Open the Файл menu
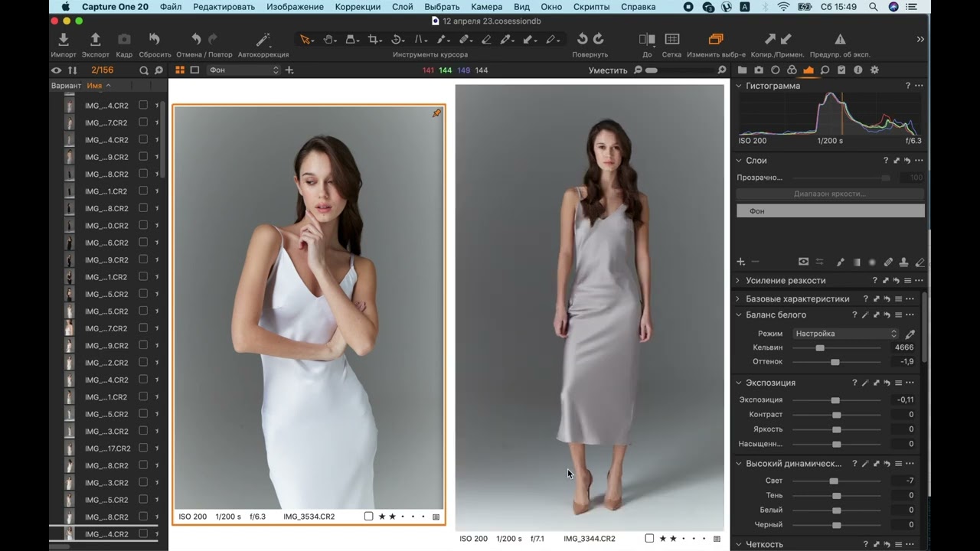 [x=171, y=7]
